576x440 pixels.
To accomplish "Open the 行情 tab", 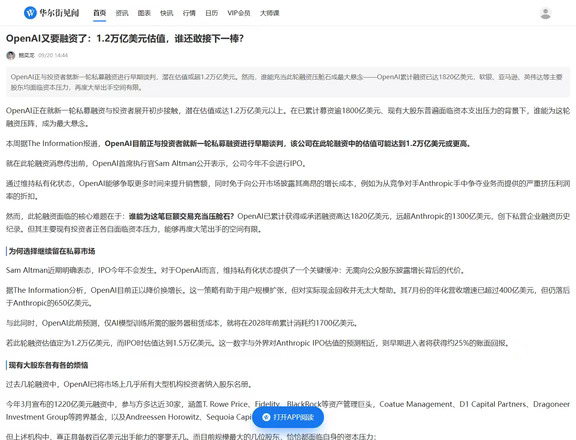I will tap(189, 13).
